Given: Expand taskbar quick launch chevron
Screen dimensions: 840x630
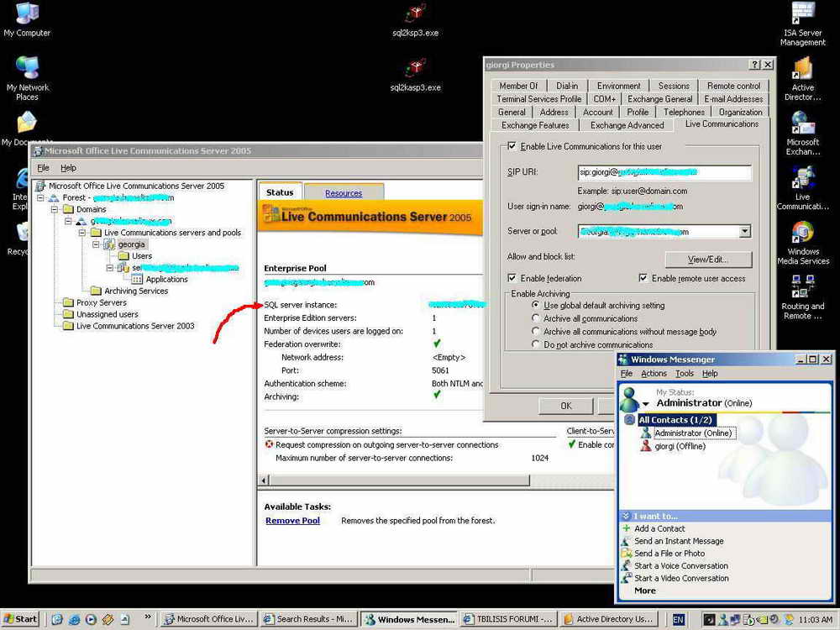Looking at the screenshot, I should tap(148, 616).
